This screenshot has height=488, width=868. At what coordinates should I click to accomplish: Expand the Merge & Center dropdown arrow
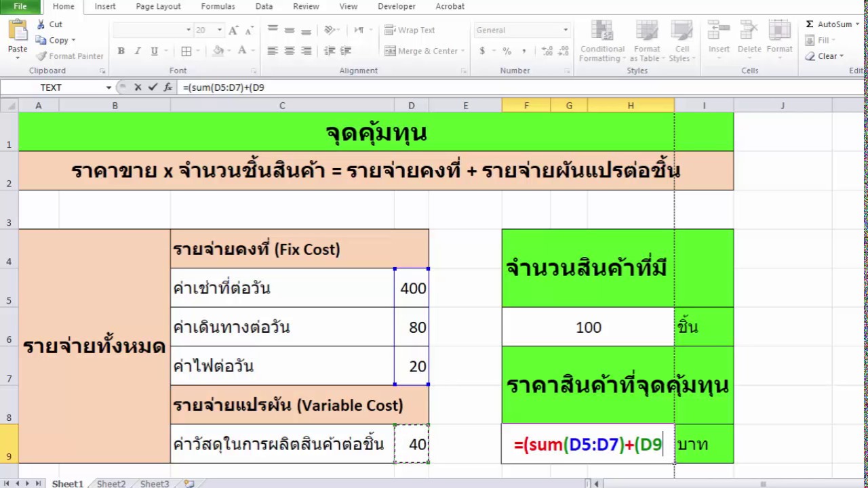462,51
